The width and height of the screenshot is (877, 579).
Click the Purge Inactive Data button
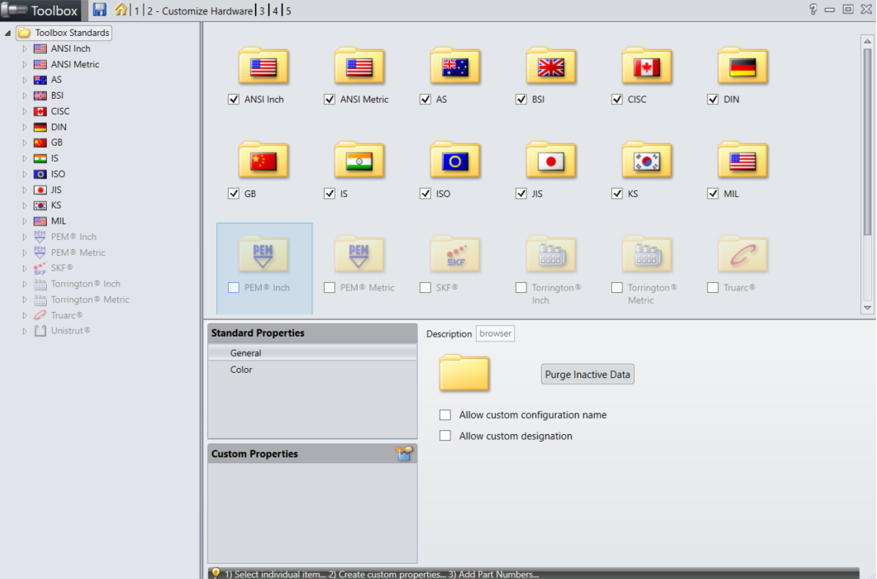click(x=588, y=375)
